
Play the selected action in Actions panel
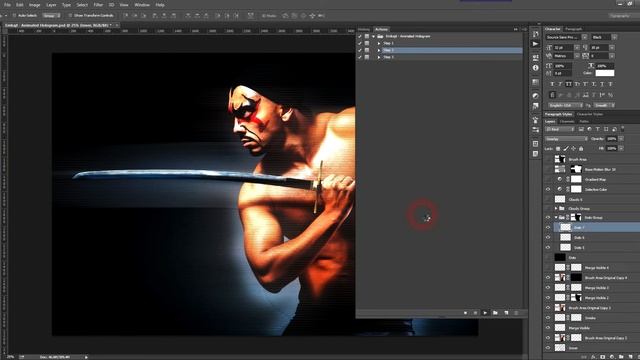pos(485,313)
